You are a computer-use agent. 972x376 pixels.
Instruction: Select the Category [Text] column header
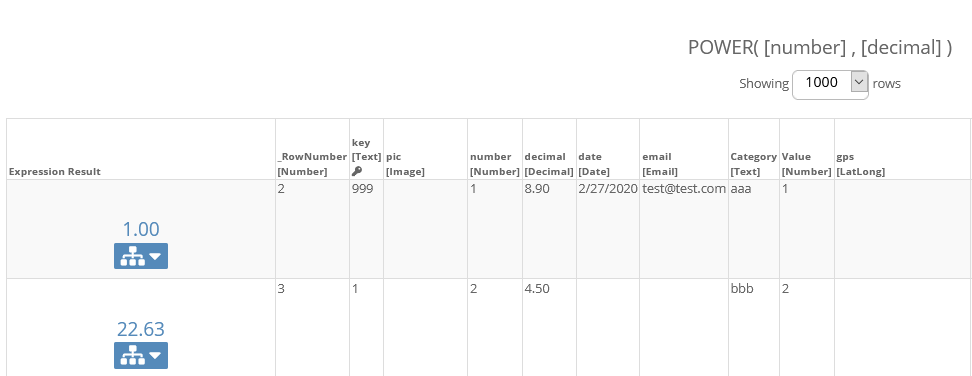click(x=753, y=164)
